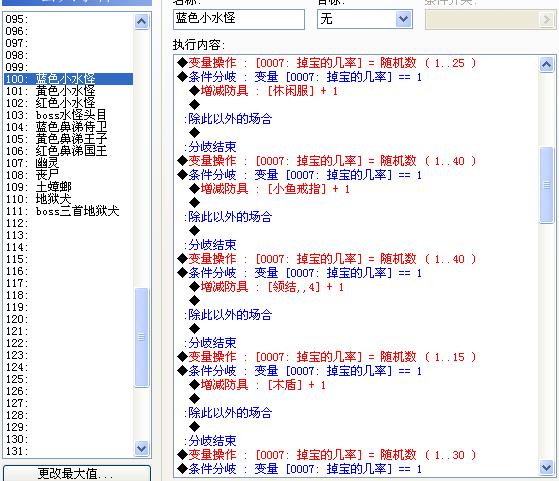The image size is (559, 481).
Task: Select the 变量操作 随机数 (1..30) command line
Action: click(x=327, y=455)
